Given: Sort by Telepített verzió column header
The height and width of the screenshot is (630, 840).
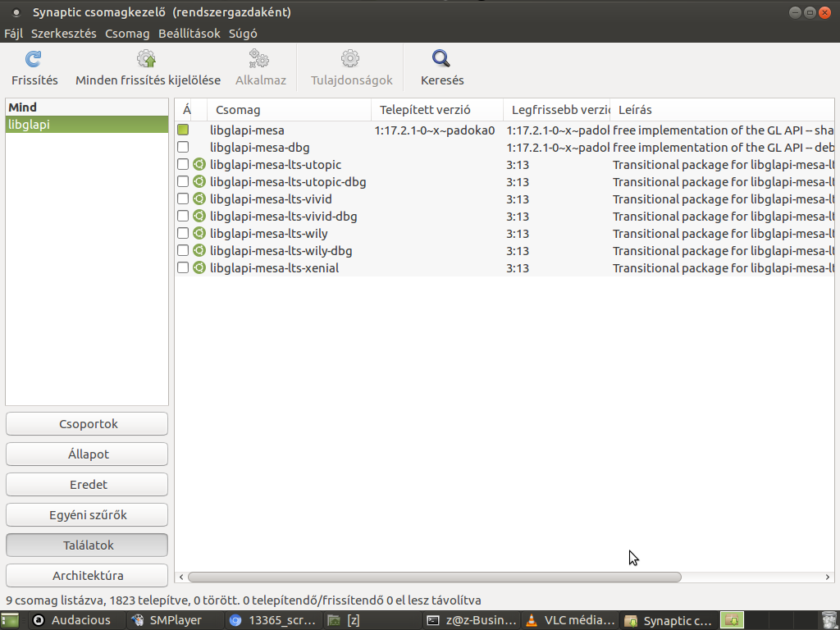Looking at the screenshot, I should tap(437, 110).
